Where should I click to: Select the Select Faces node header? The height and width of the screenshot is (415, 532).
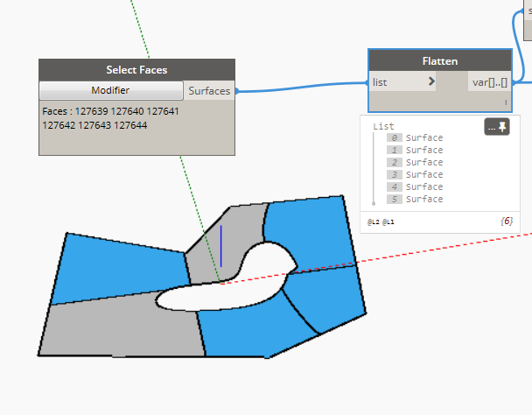(136, 69)
